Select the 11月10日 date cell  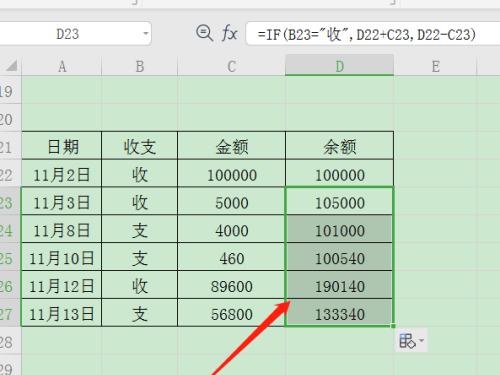click(x=62, y=258)
